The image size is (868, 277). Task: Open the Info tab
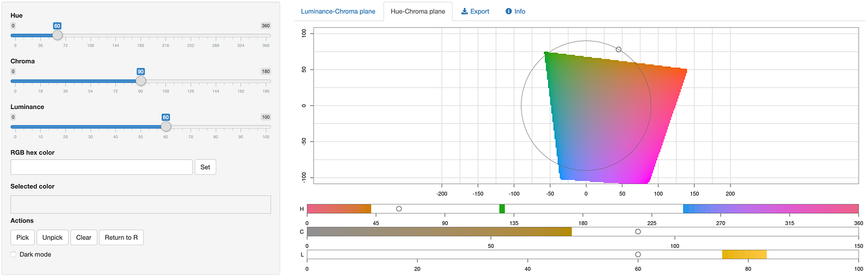pos(515,11)
